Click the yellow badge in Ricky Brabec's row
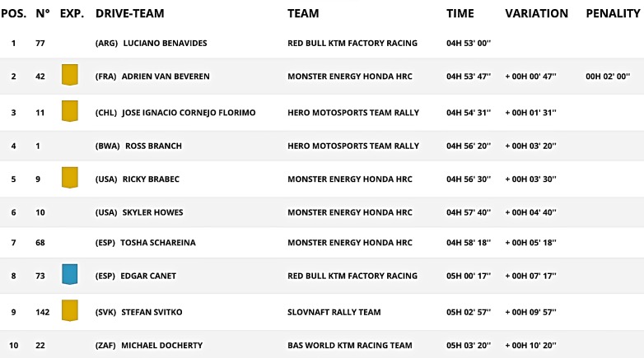644x358 pixels. 70,178
